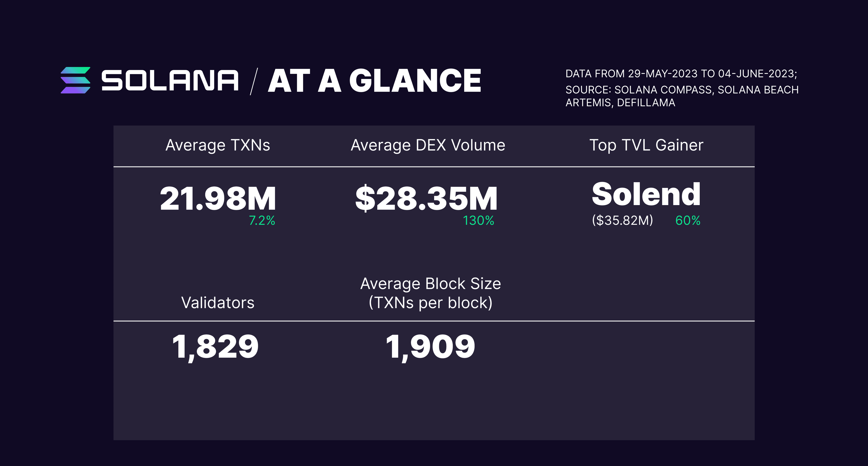Select the 'Average DEX Volume' header
Viewport: 868px width, 466px height.
click(x=428, y=145)
